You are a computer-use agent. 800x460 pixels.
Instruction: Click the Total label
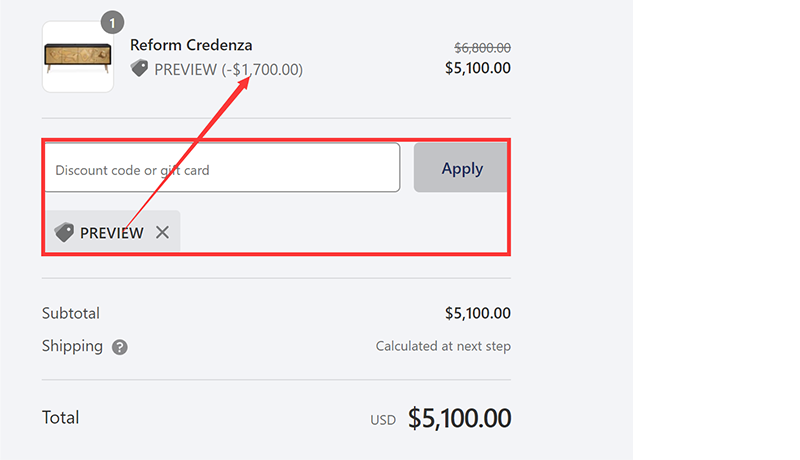click(x=60, y=417)
